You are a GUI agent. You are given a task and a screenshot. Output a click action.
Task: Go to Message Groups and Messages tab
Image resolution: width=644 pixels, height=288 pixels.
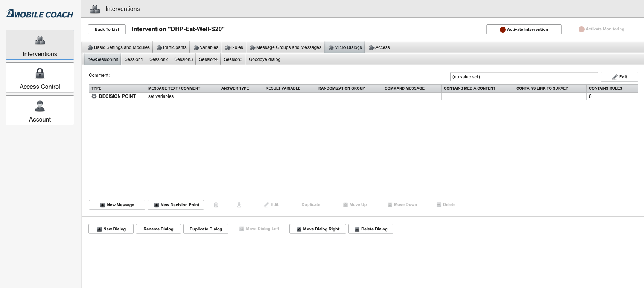[x=286, y=47]
